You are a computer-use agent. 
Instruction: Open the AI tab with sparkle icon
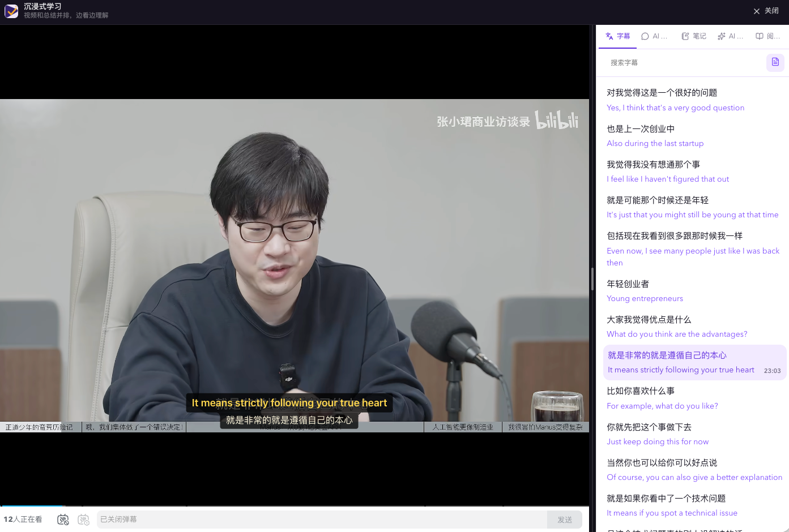tap(730, 36)
